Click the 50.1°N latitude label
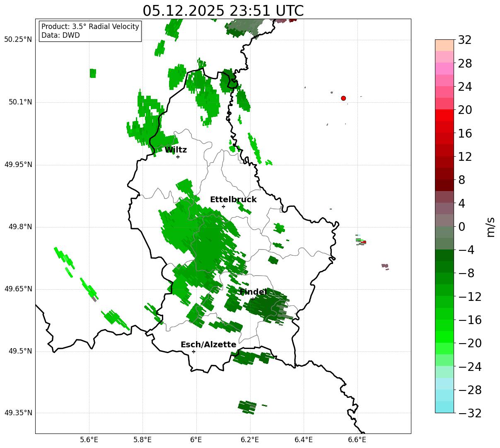 click(20, 102)
